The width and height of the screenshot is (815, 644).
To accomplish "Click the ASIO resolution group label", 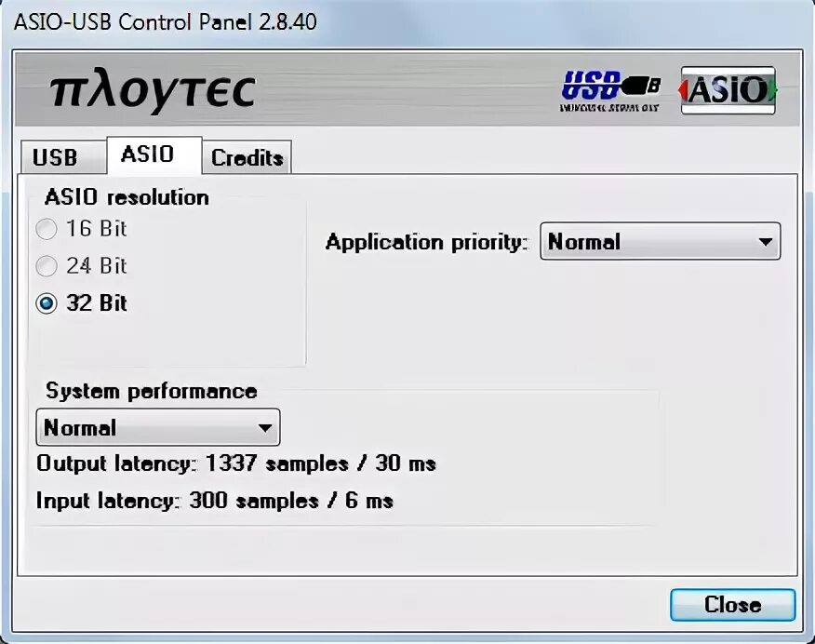I will (127, 197).
